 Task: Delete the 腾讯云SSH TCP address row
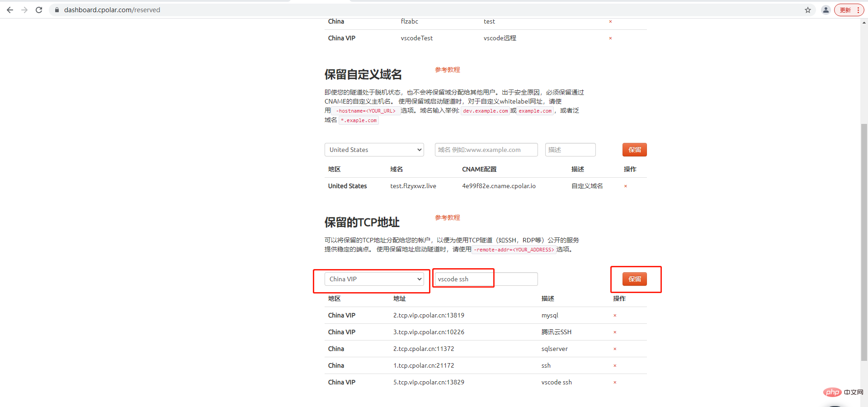615,332
